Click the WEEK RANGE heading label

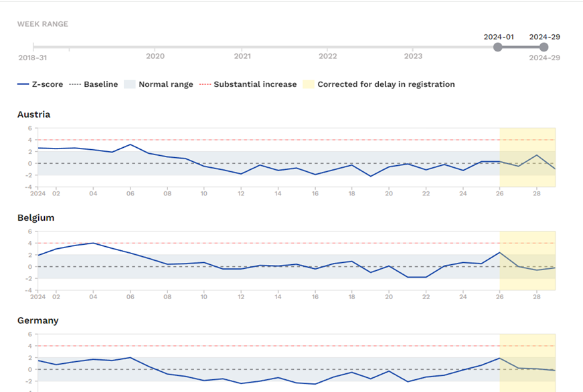point(42,24)
